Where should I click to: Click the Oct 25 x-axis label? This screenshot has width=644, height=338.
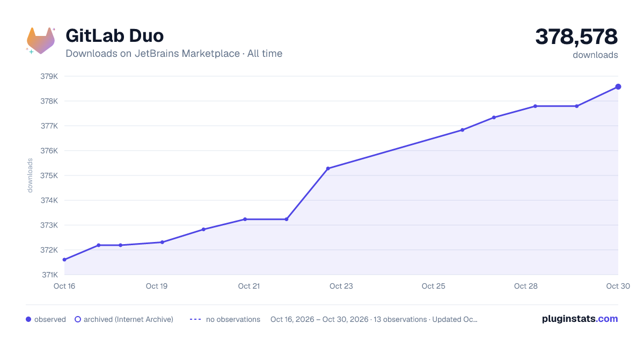(434, 286)
